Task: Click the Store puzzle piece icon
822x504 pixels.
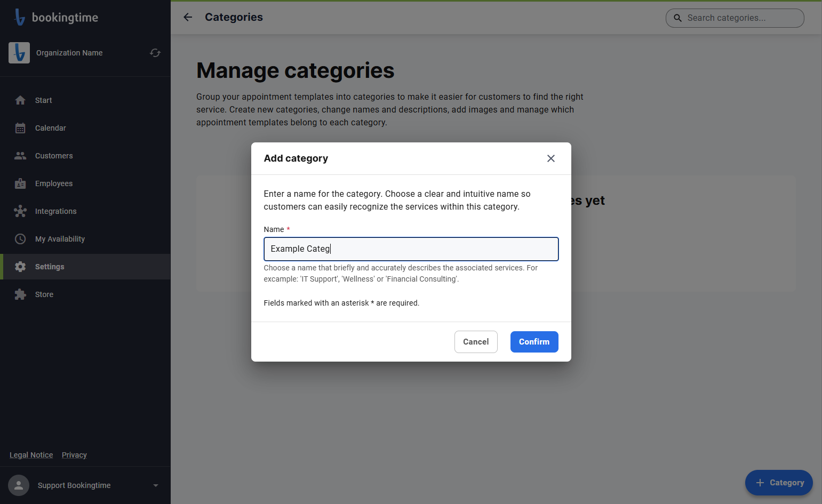Action: point(20,294)
